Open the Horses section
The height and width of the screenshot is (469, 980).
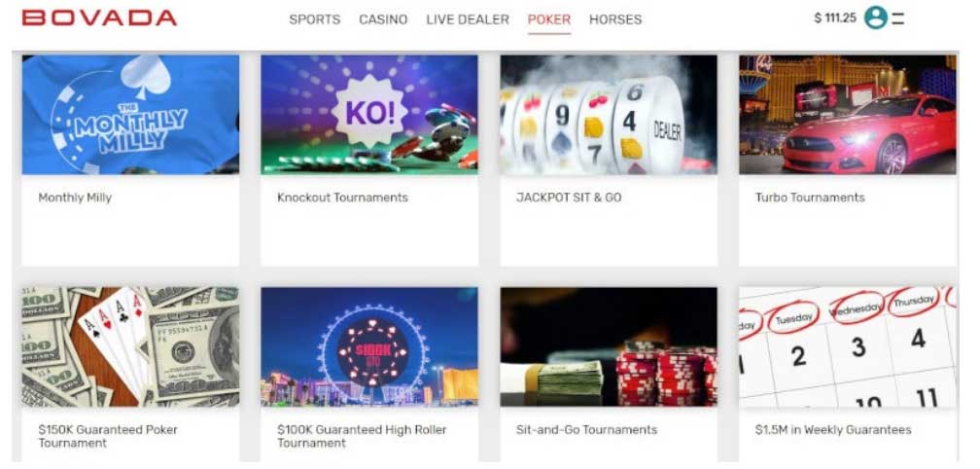click(x=615, y=19)
